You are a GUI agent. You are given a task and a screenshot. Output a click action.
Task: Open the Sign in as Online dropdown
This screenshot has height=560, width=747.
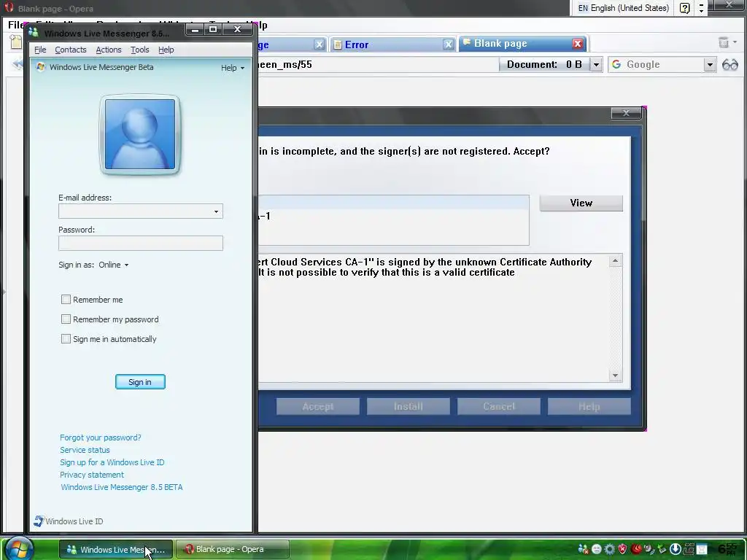(x=113, y=265)
